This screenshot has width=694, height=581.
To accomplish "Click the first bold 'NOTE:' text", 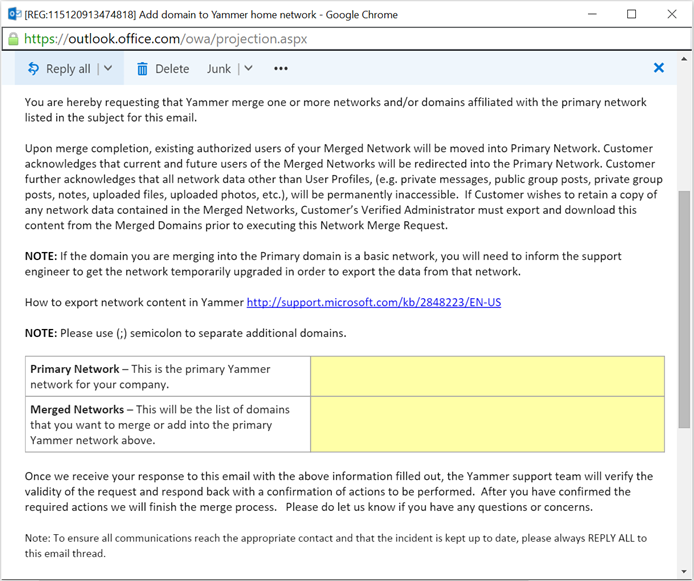I will [x=41, y=256].
